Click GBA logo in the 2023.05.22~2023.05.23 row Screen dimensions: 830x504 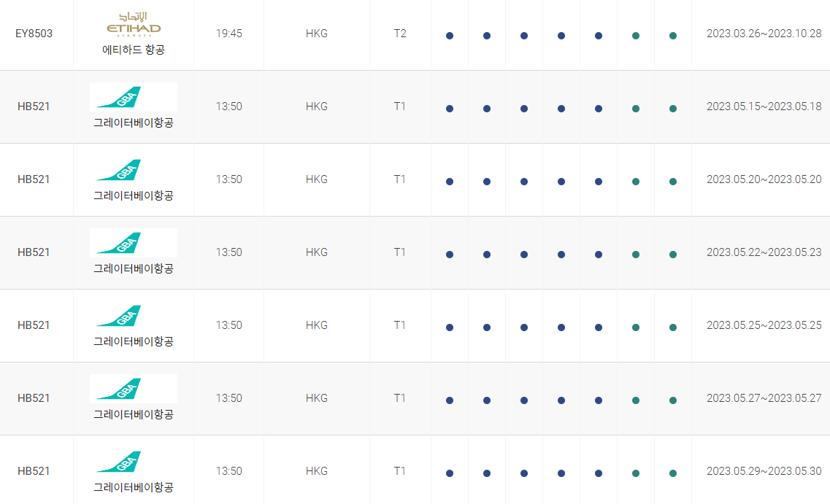tap(134, 243)
